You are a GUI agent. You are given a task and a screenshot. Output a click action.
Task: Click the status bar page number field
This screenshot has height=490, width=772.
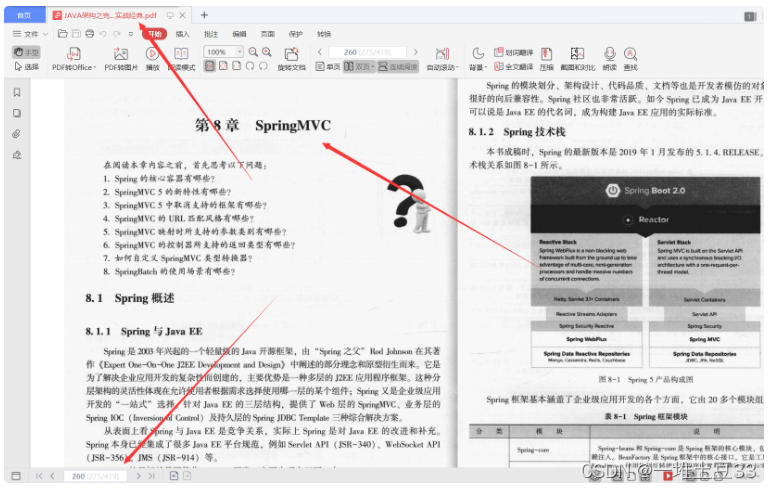click(x=95, y=476)
